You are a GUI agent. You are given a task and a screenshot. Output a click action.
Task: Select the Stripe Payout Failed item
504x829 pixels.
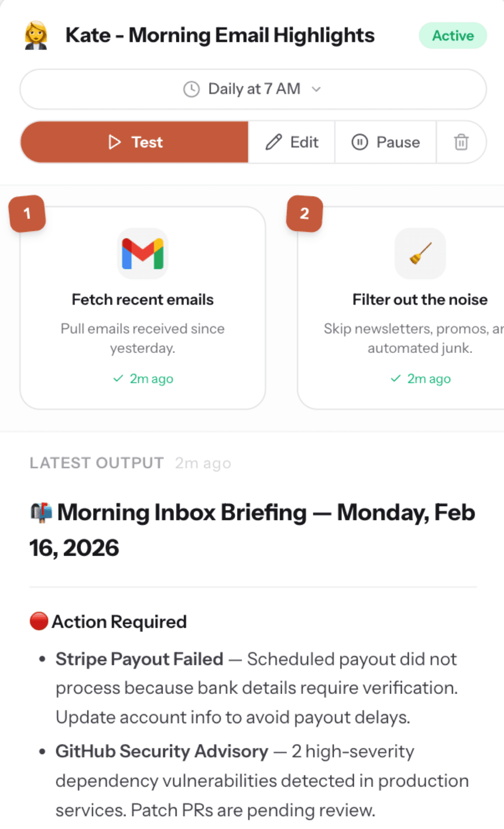tap(139, 659)
